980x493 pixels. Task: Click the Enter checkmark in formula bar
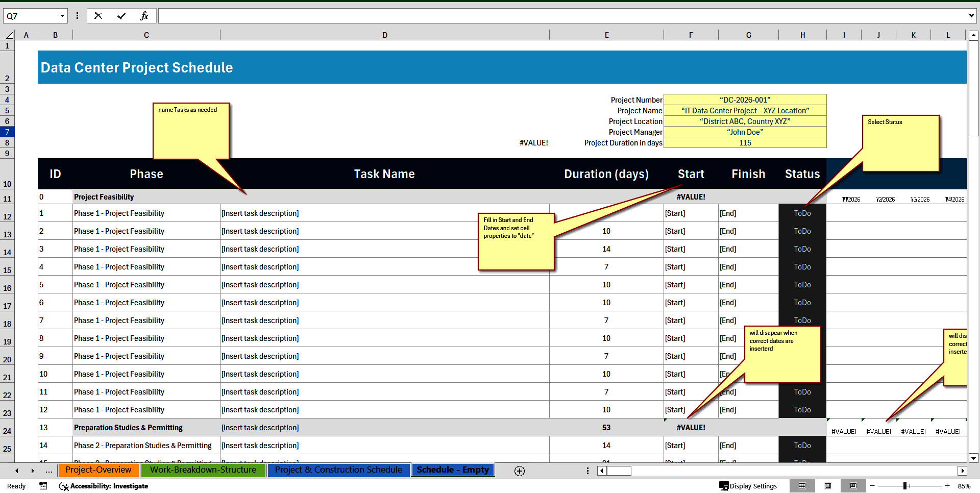click(x=121, y=16)
